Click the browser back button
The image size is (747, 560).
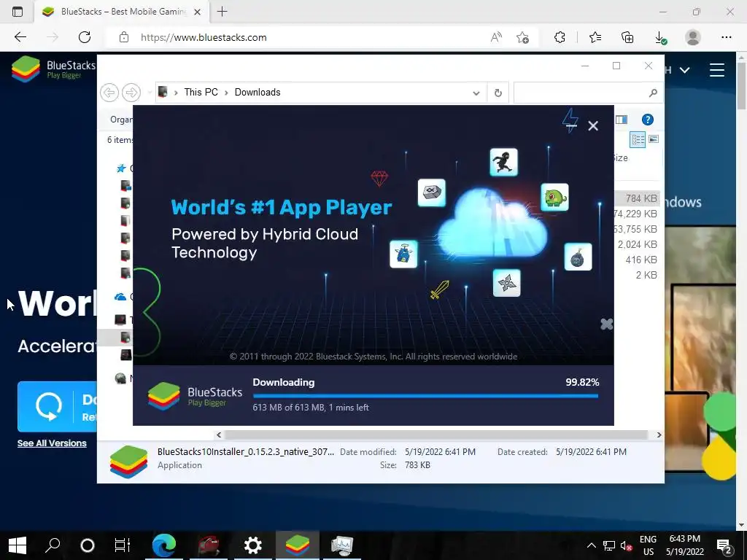tap(20, 37)
